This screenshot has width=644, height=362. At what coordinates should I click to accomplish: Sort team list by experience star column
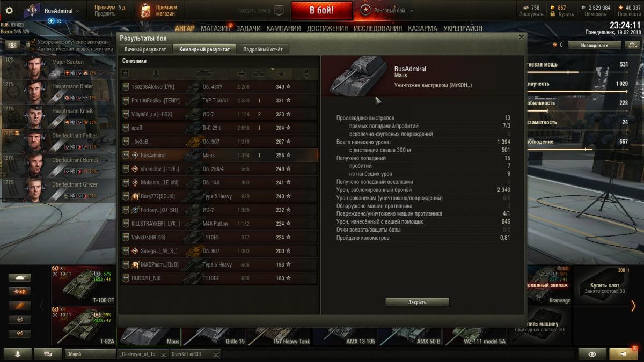(281, 73)
